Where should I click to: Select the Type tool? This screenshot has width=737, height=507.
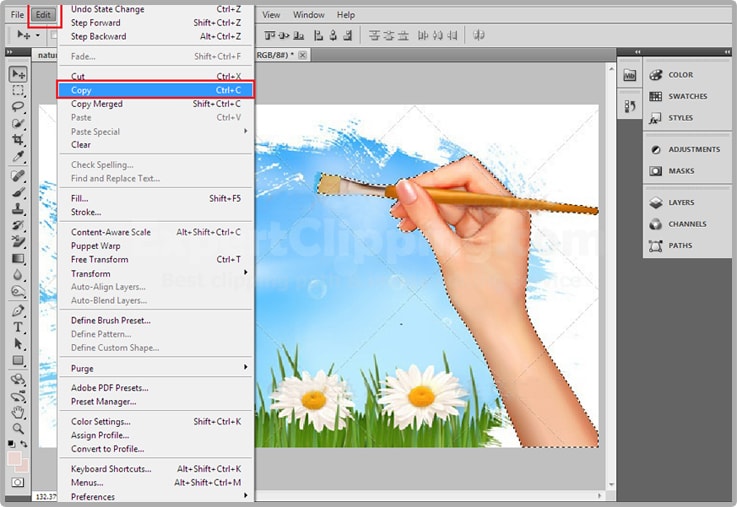click(x=18, y=328)
